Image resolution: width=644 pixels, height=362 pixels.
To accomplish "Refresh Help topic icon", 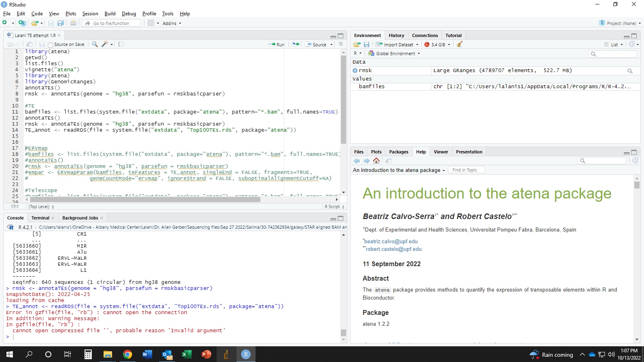I will [636, 161].
